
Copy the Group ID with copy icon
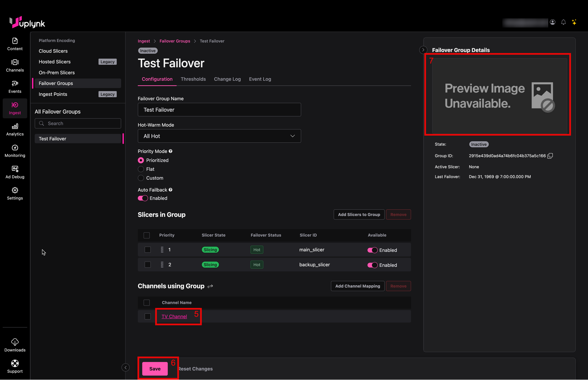coord(550,156)
